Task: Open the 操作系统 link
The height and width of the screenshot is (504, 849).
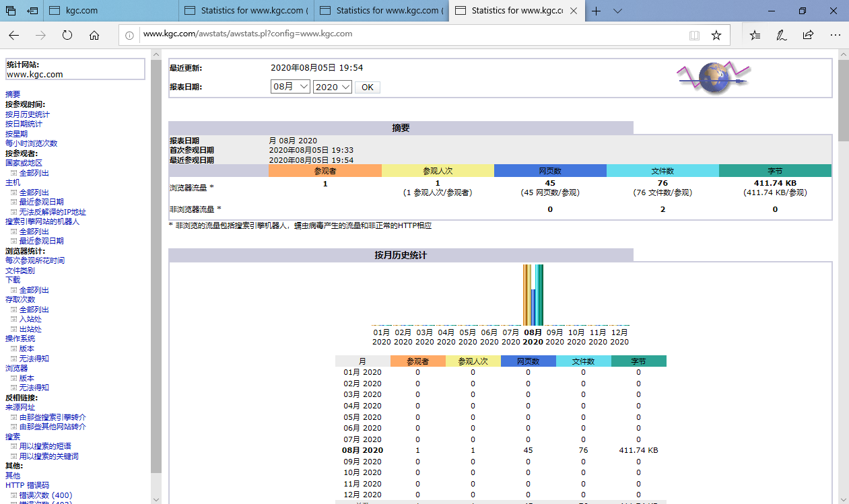Action: click(x=20, y=338)
